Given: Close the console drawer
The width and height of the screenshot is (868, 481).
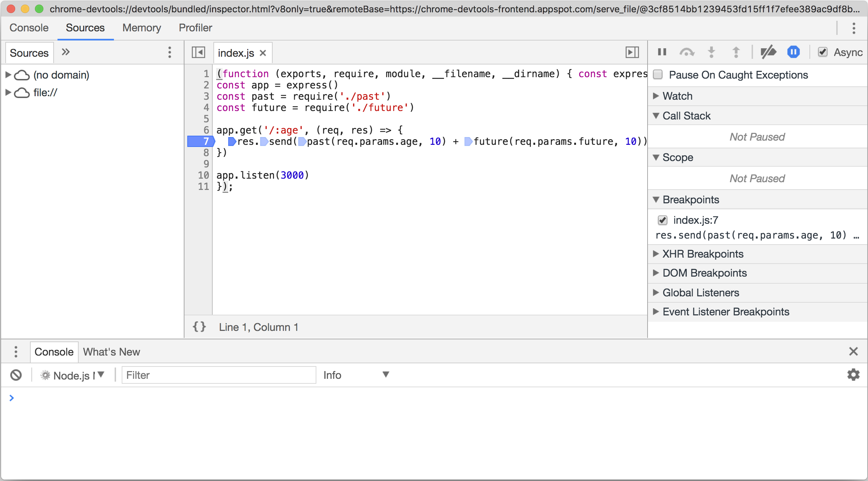Looking at the screenshot, I should point(853,351).
